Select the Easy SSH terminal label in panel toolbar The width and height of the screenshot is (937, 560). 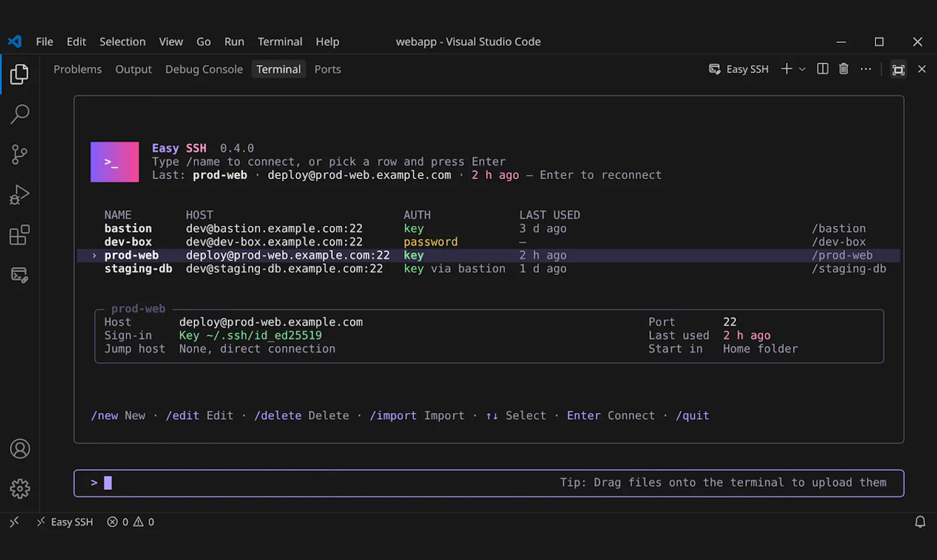[x=738, y=69]
